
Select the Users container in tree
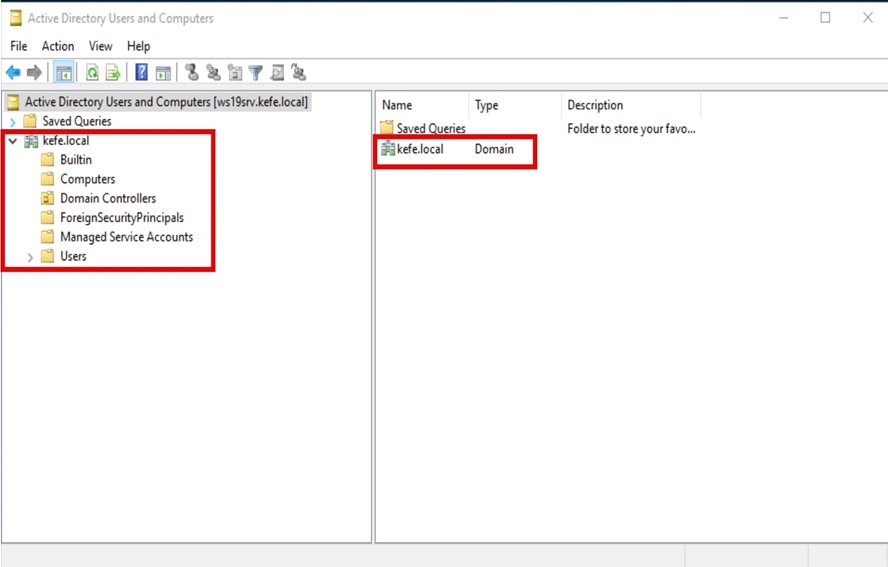[74, 256]
